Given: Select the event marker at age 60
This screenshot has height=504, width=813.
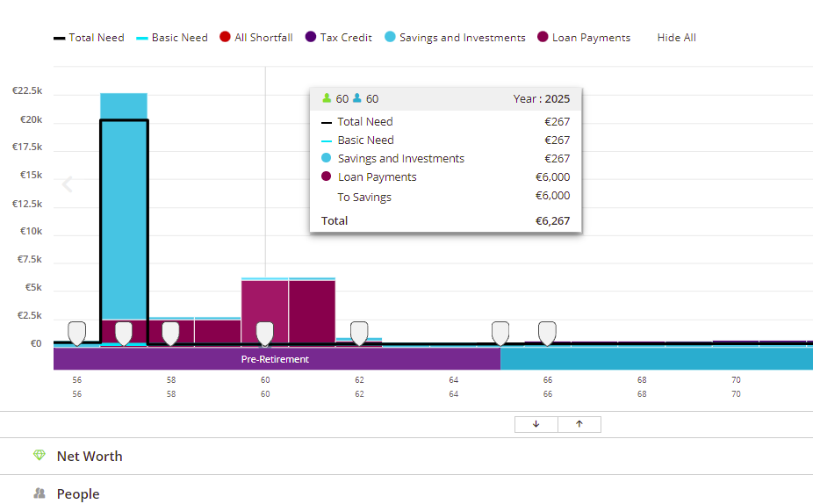Looking at the screenshot, I should coord(265,334).
